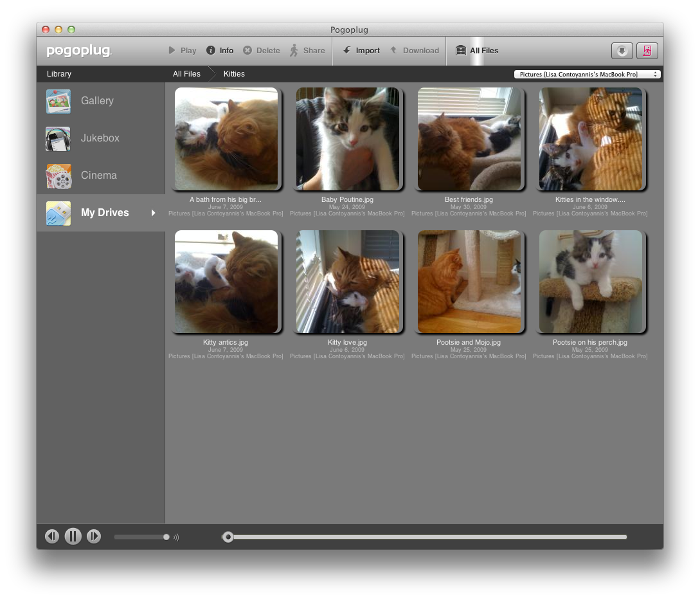This screenshot has height=600, width=700.
Task: Click the Library header label
Action: pyautogui.click(x=59, y=74)
